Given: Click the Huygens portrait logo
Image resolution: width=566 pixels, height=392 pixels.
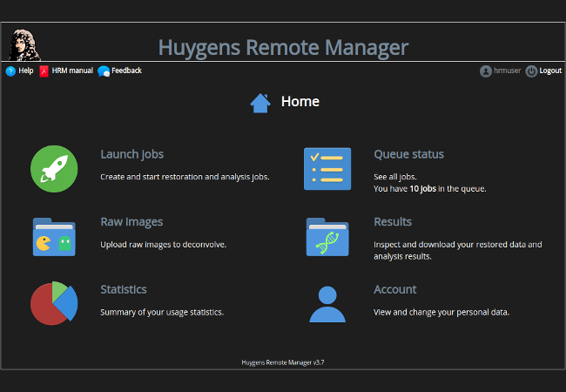Looking at the screenshot, I should pyautogui.click(x=24, y=44).
